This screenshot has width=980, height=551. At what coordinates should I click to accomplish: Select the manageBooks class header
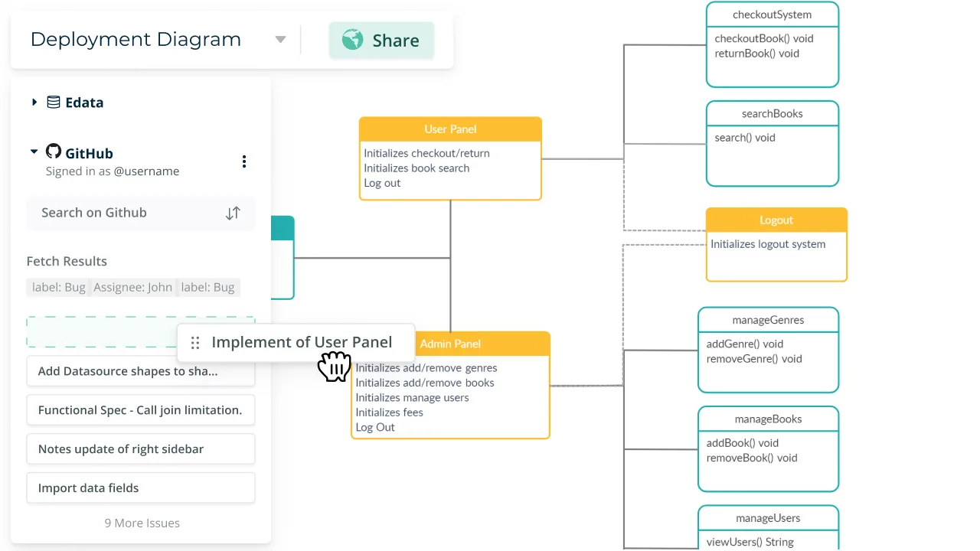pyautogui.click(x=769, y=419)
